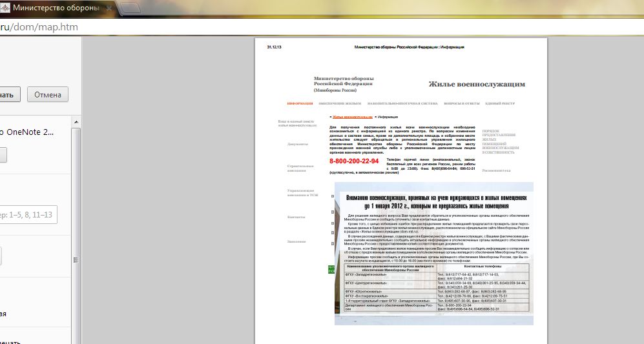
Task: Click the orange Жилье военнослужащим breadcrumb link
Action: (x=353, y=117)
